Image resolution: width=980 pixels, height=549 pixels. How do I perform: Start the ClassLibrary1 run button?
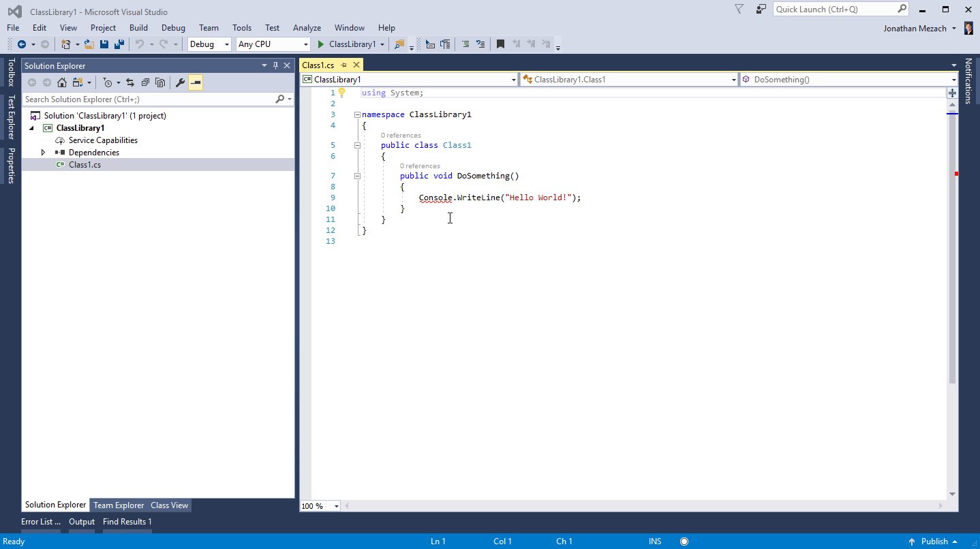pyautogui.click(x=347, y=44)
